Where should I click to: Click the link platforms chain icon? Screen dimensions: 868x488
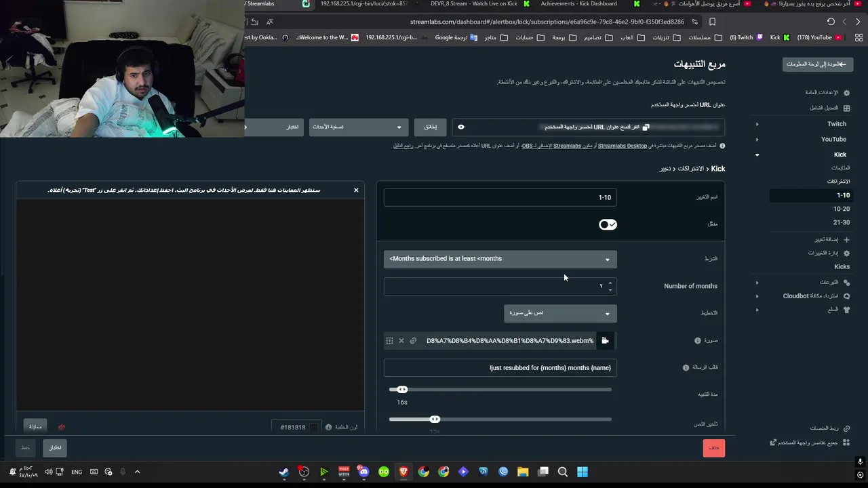(846, 428)
